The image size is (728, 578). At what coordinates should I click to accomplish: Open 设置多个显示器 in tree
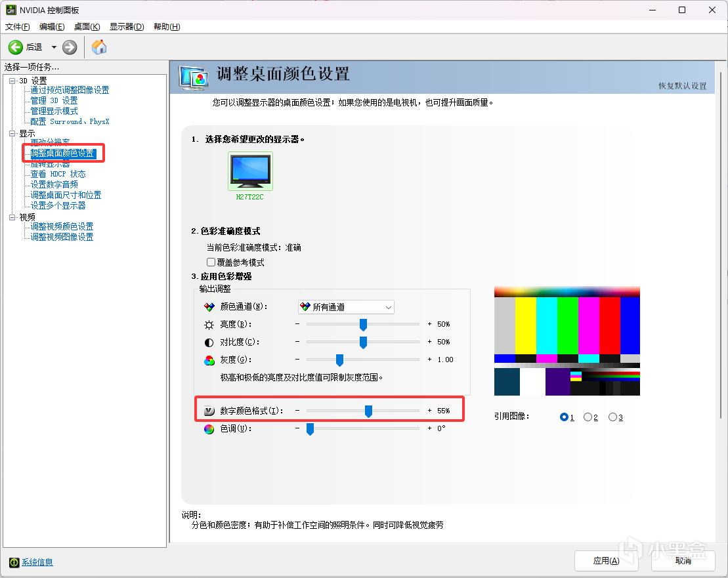click(x=58, y=205)
